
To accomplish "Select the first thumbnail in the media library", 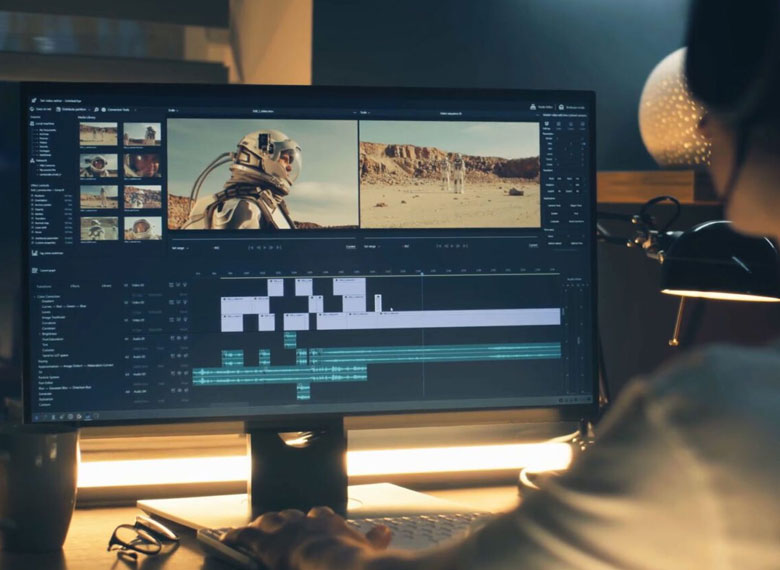I will pyautogui.click(x=98, y=134).
